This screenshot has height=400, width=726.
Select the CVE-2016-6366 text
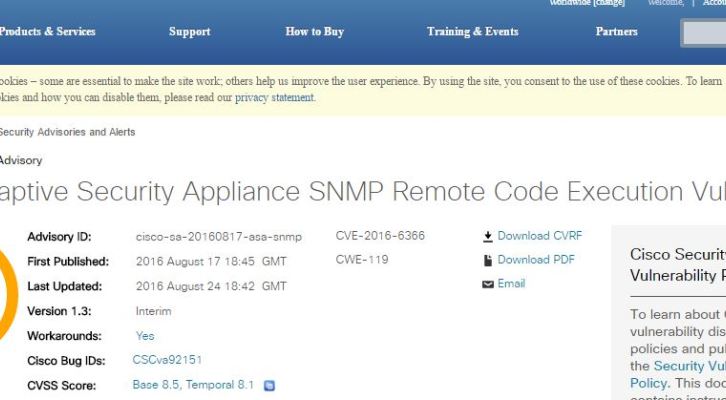[x=380, y=236]
